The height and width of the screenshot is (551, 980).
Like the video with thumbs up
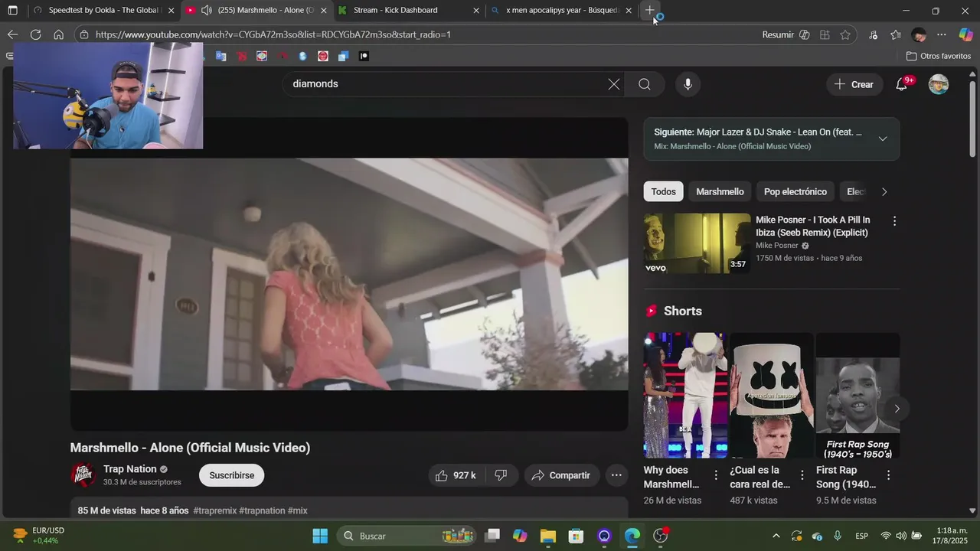tap(456, 475)
